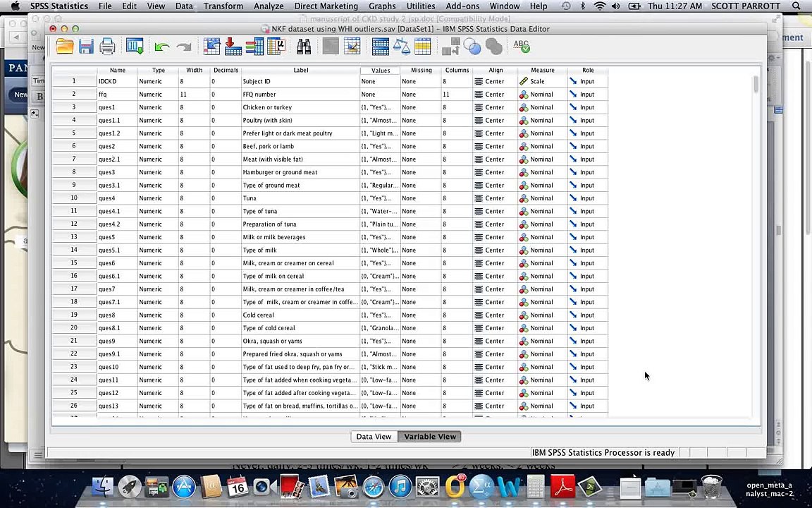The height and width of the screenshot is (508, 812).
Task: Click variable name cell ques13
Action: [x=117, y=406]
